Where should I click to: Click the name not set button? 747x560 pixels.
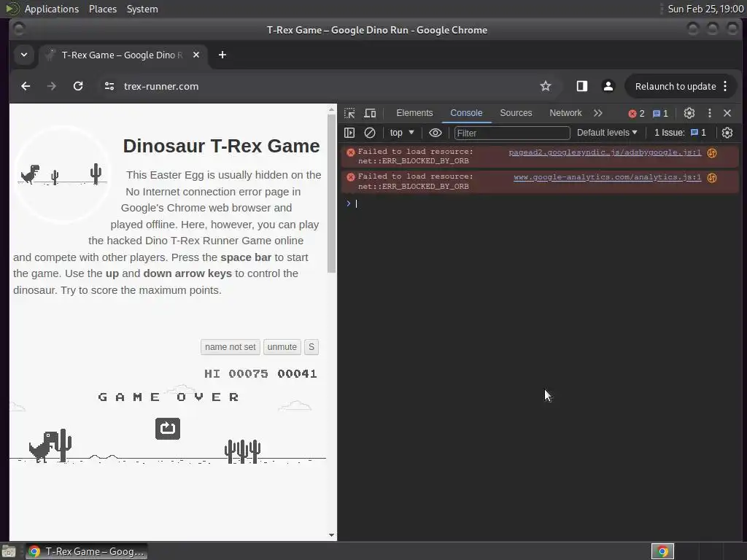(x=230, y=347)
